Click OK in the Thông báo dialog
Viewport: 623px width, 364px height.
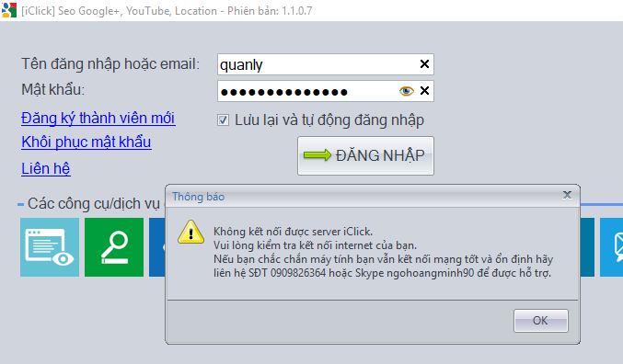[541, 320]
